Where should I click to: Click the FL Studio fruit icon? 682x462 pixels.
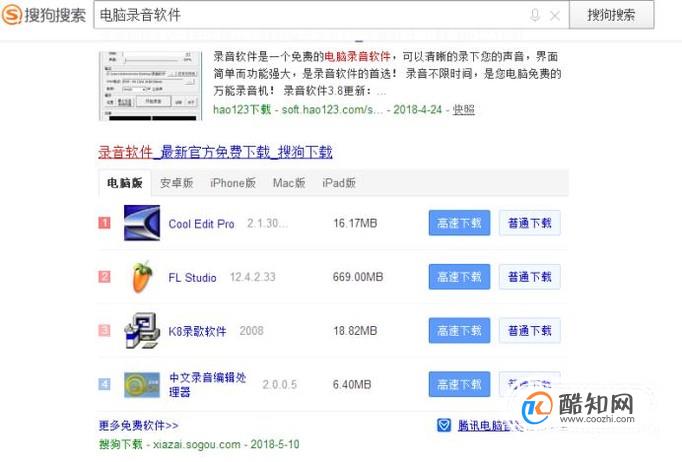point(142,277)
